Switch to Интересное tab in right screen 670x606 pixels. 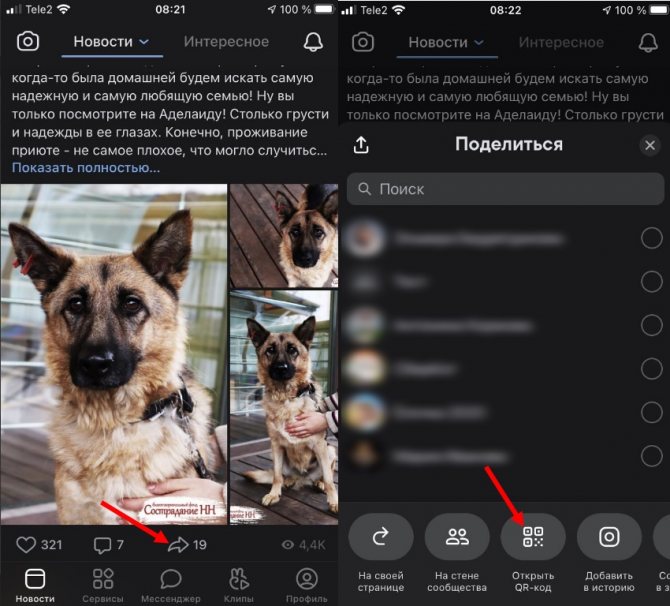click(x=561, y=42)
